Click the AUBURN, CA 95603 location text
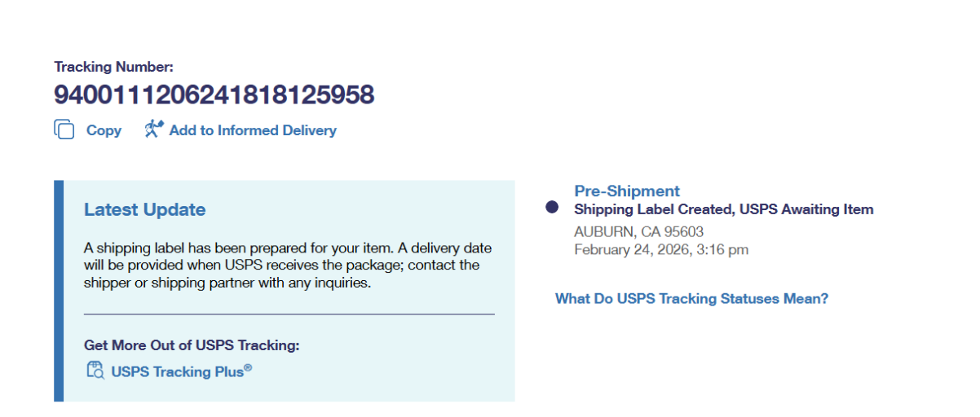 click(x=638, y=231)
